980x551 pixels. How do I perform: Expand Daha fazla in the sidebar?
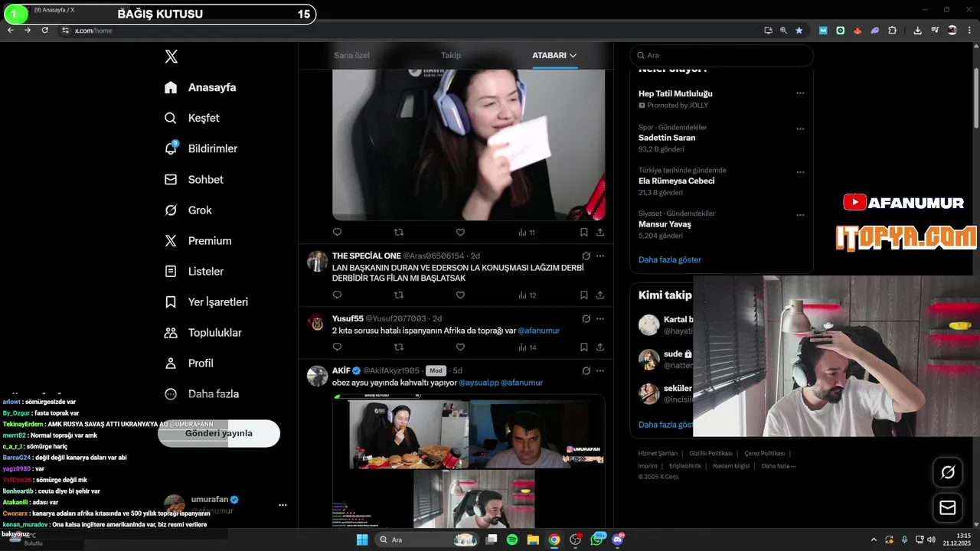[202, 393]
